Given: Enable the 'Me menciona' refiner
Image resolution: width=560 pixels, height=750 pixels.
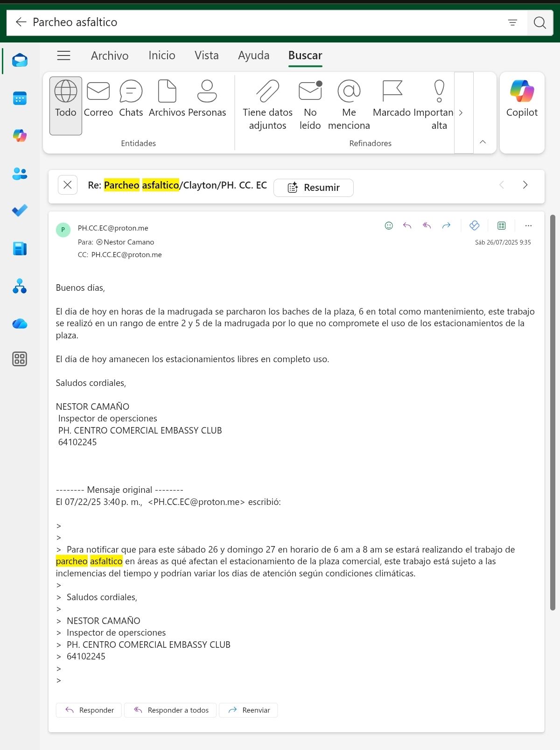Looking at the screenshot, I should click(x=349, y=105).
